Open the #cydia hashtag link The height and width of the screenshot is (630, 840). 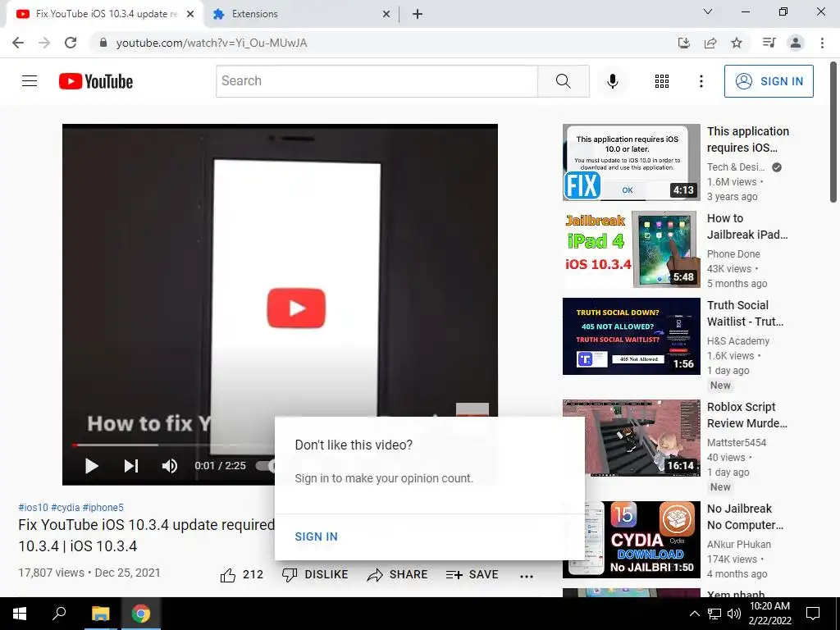coord(66,507)
